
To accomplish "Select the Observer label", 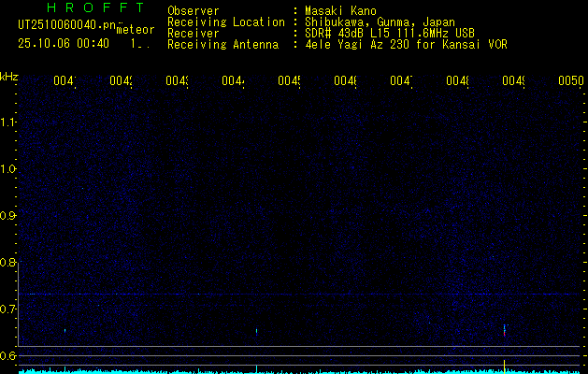I will [x=194, y=11].
